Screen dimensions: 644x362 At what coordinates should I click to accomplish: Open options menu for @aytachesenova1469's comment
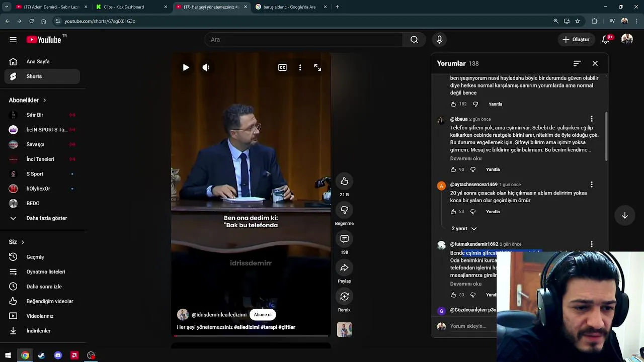(x=592, y=185)
